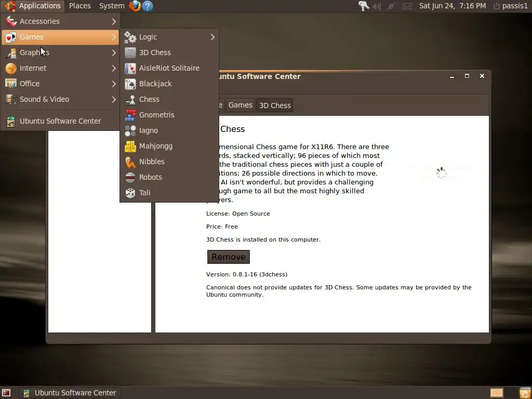Click the "Version: 0.8.1-16 (3dchess)" text
Screen dimensions: 532x399
(x=247, y=274)
